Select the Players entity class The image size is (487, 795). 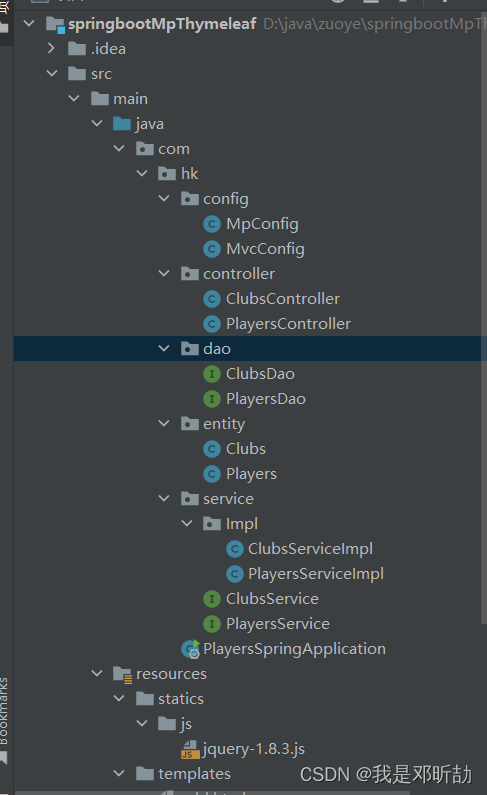[251, 474]
